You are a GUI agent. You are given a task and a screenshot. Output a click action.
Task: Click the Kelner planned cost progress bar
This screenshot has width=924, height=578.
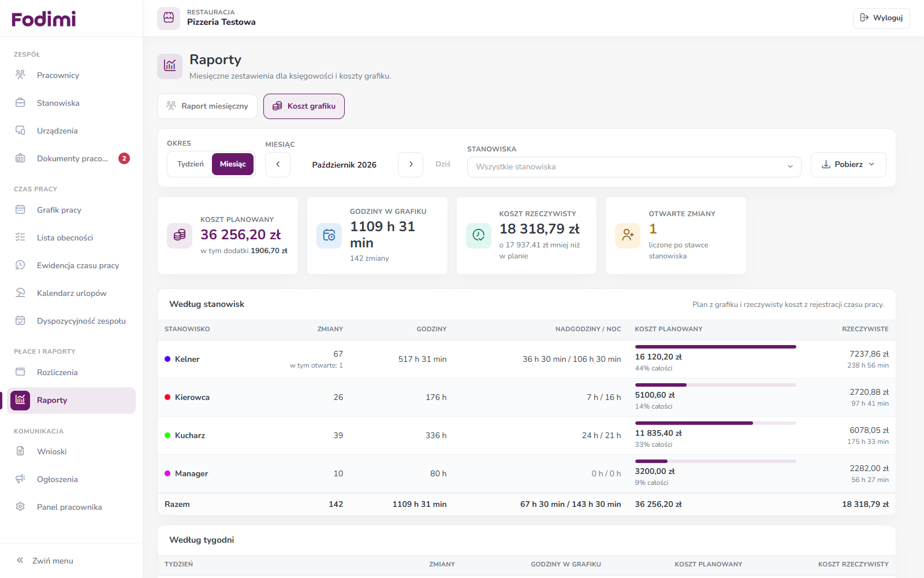click(716, 347)
